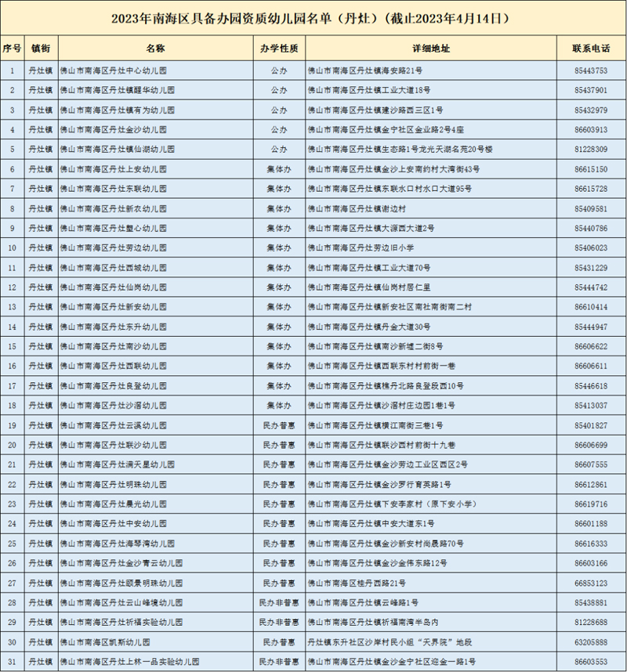
Task: Select the 序号 column header
Action: pyautogui.click(x=12, y=49)
